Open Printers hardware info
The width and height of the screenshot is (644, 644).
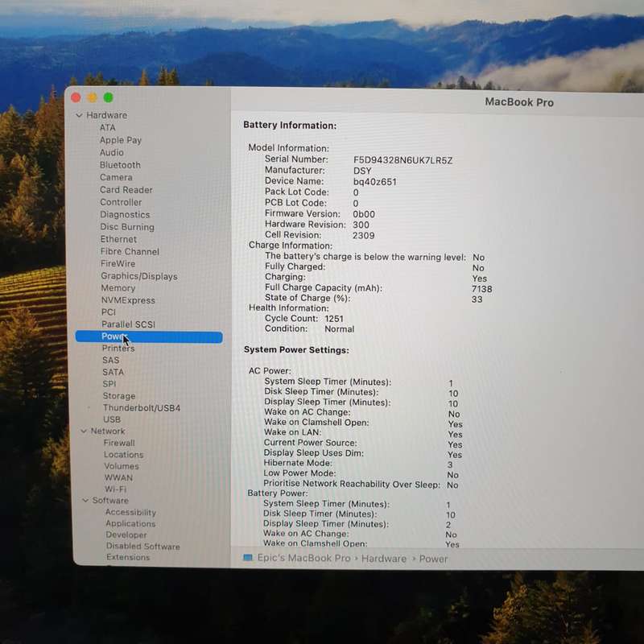click(118, 348)
